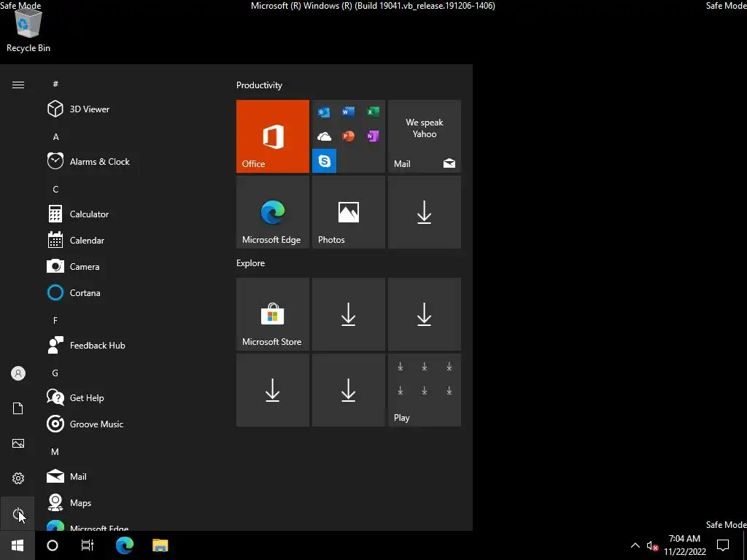The width and height of the screenshot is (747, 560).
Task: Open the Office tile
Action: 273,136
